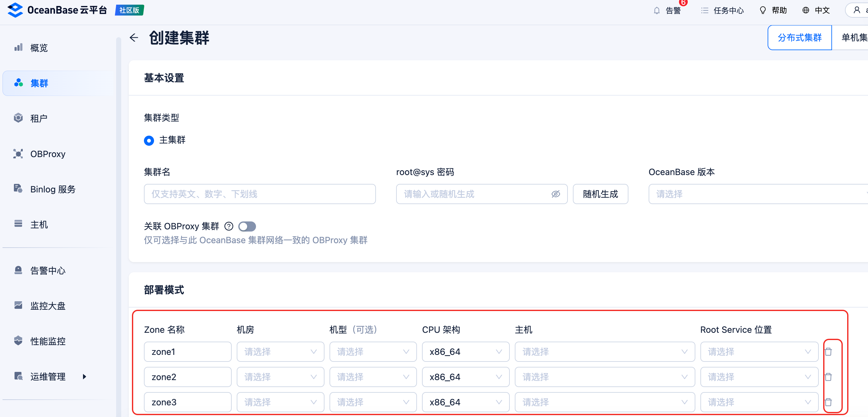Click the 随机生成 password button
This screenshot has width=868, height=417.
(600, 194)
